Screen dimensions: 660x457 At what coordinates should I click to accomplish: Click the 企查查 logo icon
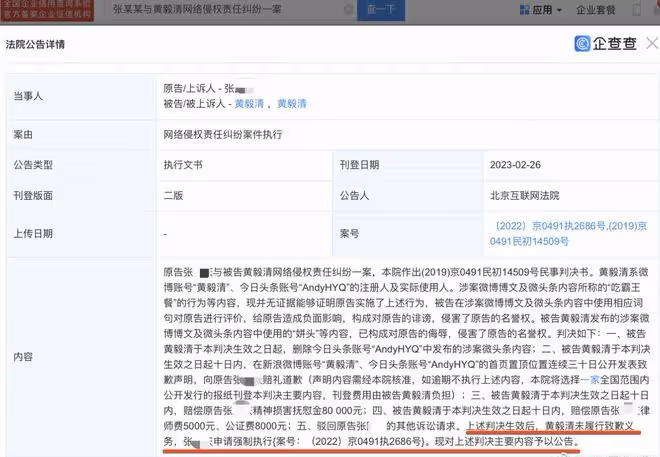(583, 43)
